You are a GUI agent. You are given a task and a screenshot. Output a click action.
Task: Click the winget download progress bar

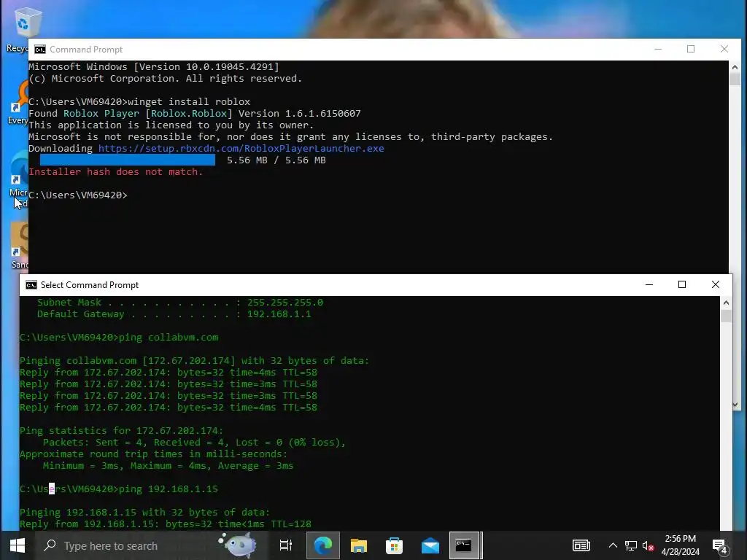point(127,160)
